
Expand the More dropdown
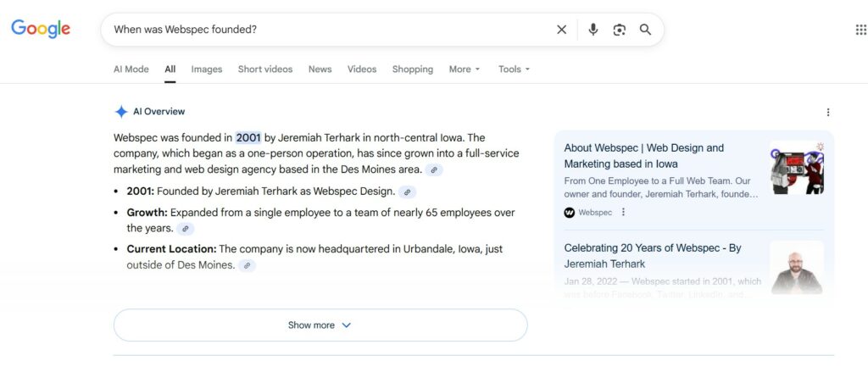(465, 69)
